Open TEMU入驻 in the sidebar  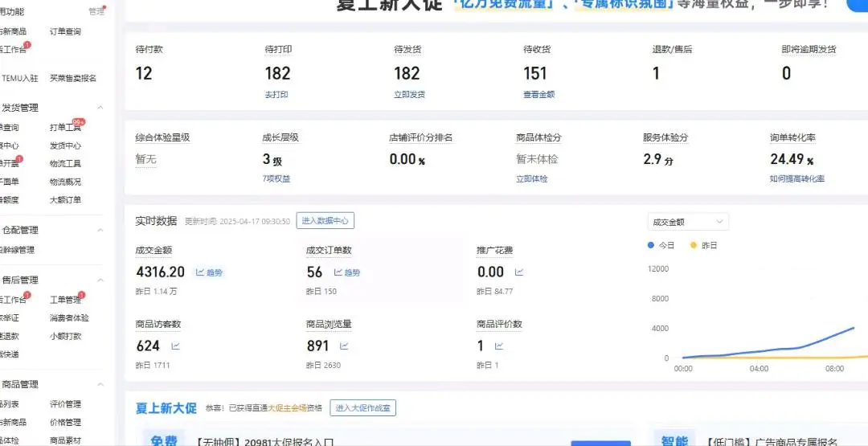click(20, 79)
